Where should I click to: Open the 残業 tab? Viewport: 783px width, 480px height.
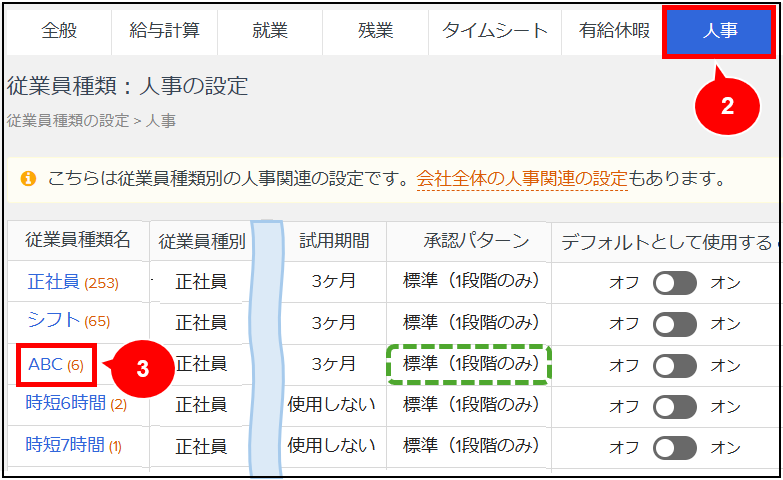coord(375,31)
